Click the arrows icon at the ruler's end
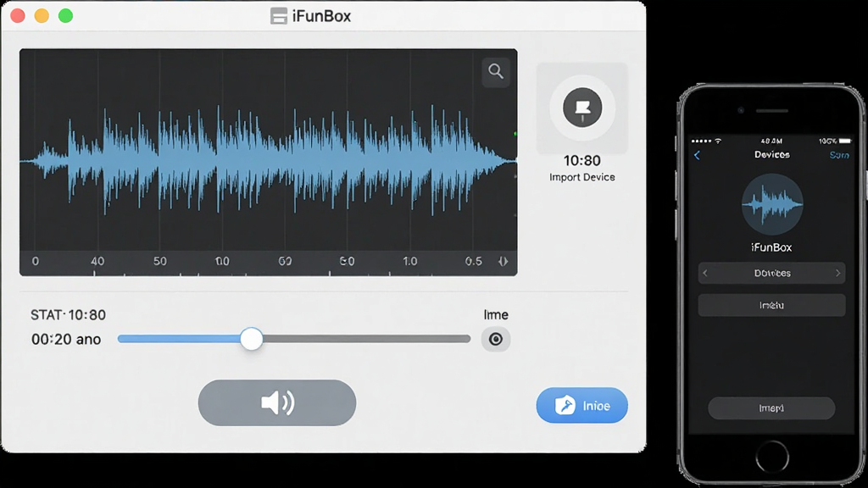 coord(504,261)
